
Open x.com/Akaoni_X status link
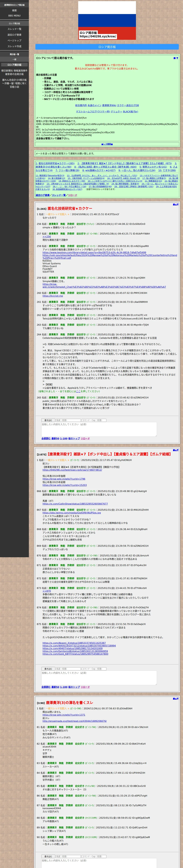(74, 643)
